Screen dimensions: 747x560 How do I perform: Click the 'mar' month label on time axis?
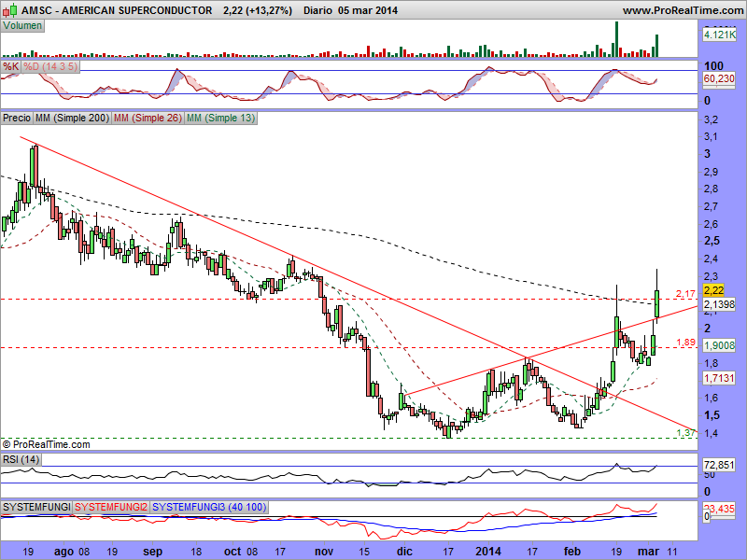648,552
